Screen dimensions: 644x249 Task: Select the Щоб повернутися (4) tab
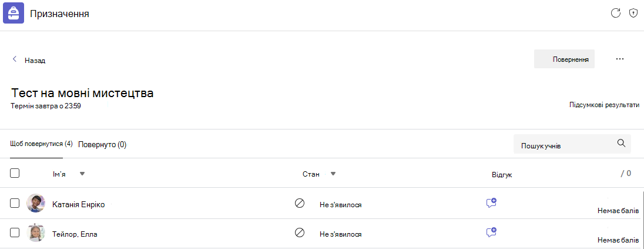coord(42,144)
